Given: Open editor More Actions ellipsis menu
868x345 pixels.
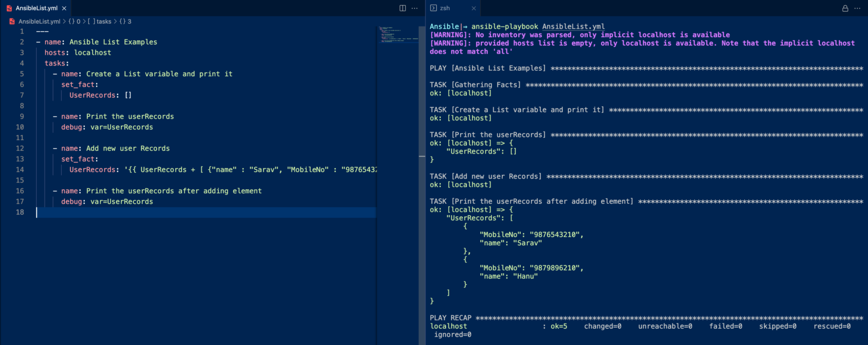Looking at the screenshot, I should [x=415, y=8].
